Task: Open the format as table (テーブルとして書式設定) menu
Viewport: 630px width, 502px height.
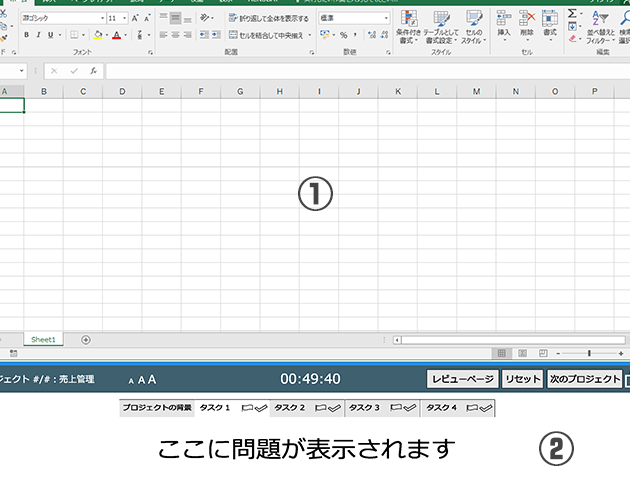Action: click(x=441, y=27)
